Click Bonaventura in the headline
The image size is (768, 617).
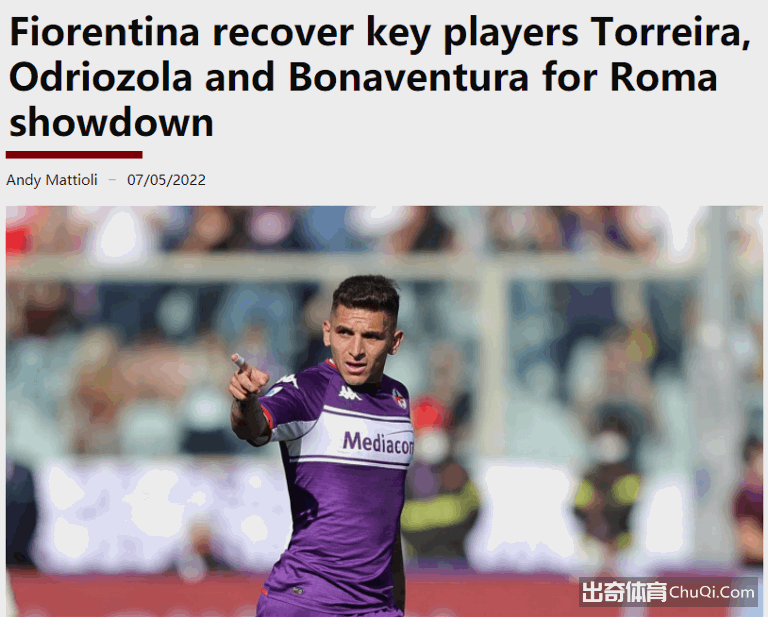click(x=409, y=78)
